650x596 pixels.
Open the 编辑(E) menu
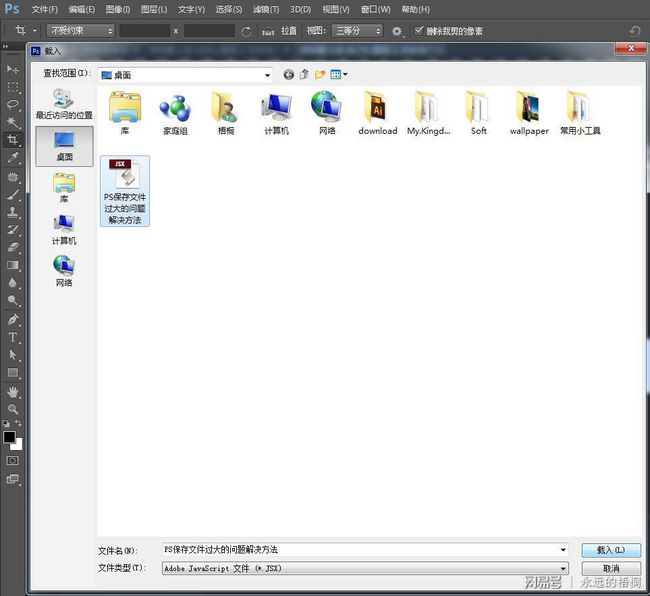(x=82, y=9)
